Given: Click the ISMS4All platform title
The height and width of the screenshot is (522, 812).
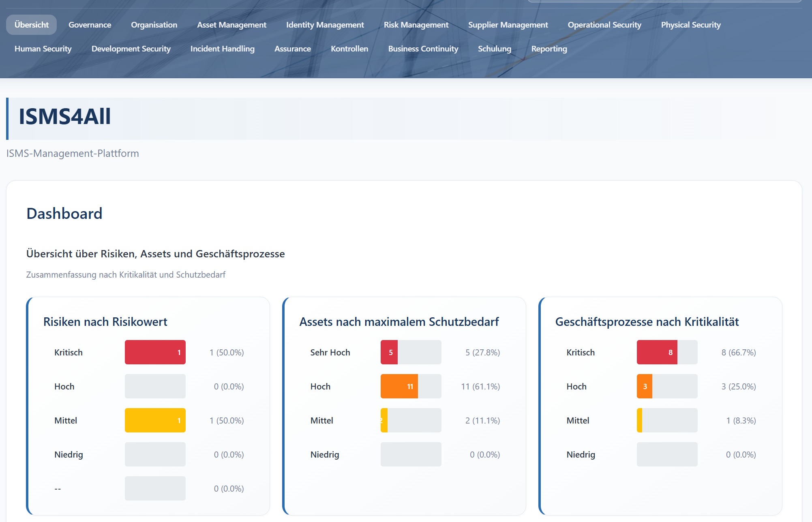Looking at the screenshot, I should (64, 117).
